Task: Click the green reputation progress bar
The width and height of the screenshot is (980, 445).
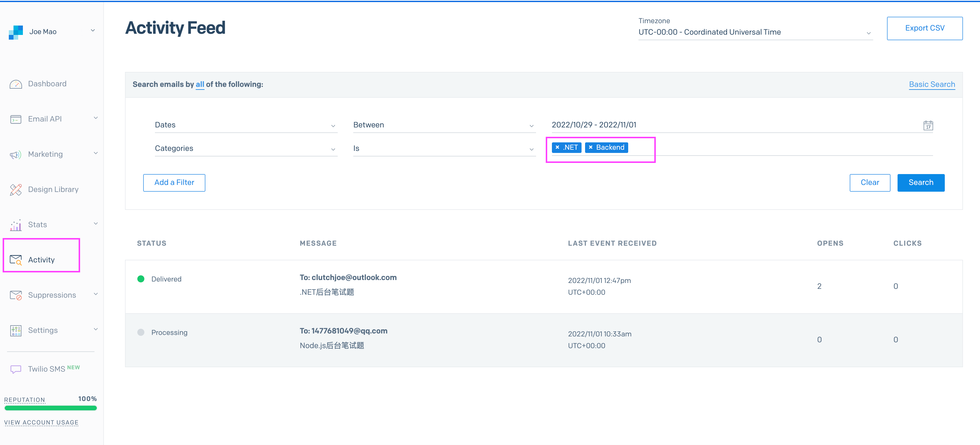Action: pyautogui.click(x=50, y=408)
